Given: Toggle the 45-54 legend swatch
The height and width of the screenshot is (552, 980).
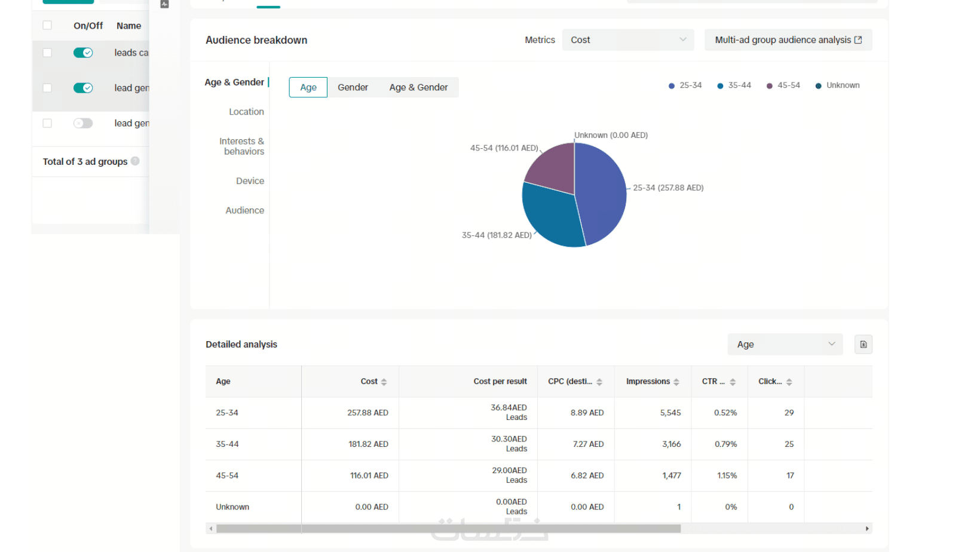Looking at the screenshot, I should [770, 86].
